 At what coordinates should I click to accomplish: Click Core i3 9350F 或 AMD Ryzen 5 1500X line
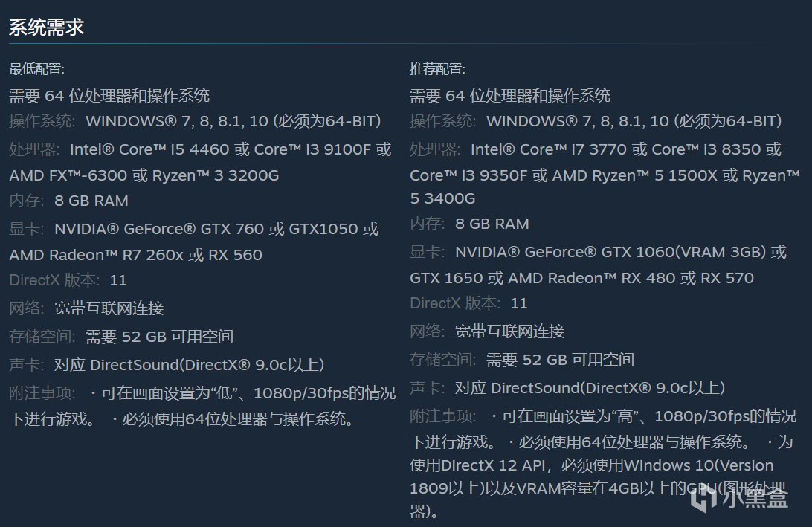pyautogui.click(x=605, y=175)
